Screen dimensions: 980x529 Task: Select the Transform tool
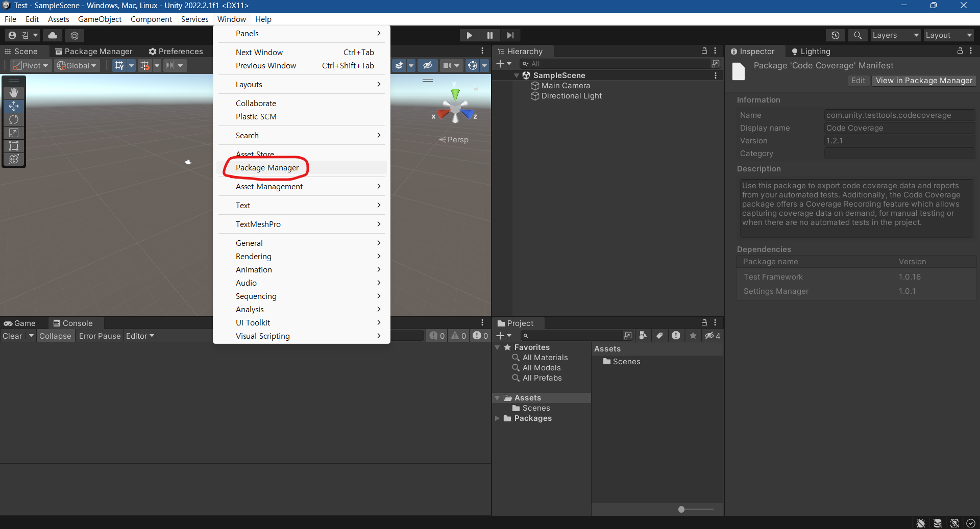tap(14, 159)
